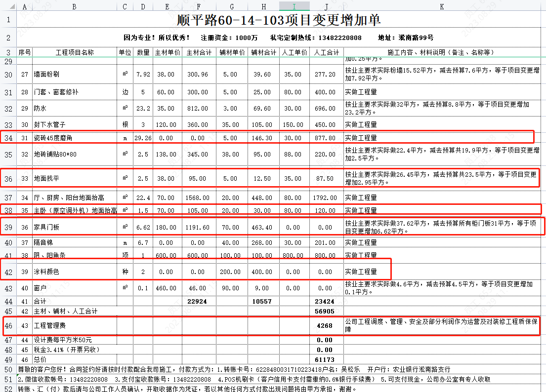Click the column I header
546x392 pixels.
(x=294, y=6)
